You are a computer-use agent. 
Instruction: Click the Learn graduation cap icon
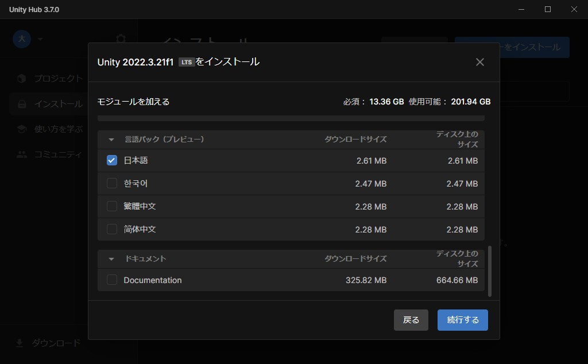click(22, 129)
